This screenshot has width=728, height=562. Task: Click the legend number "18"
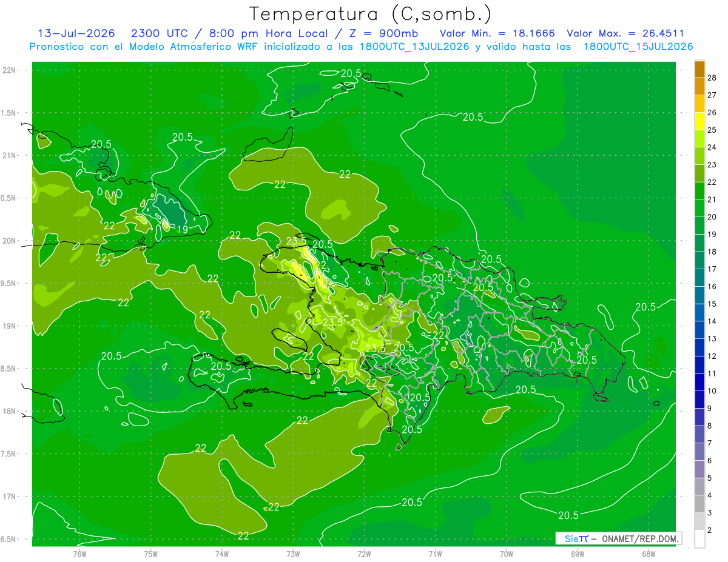click(712, 252)
